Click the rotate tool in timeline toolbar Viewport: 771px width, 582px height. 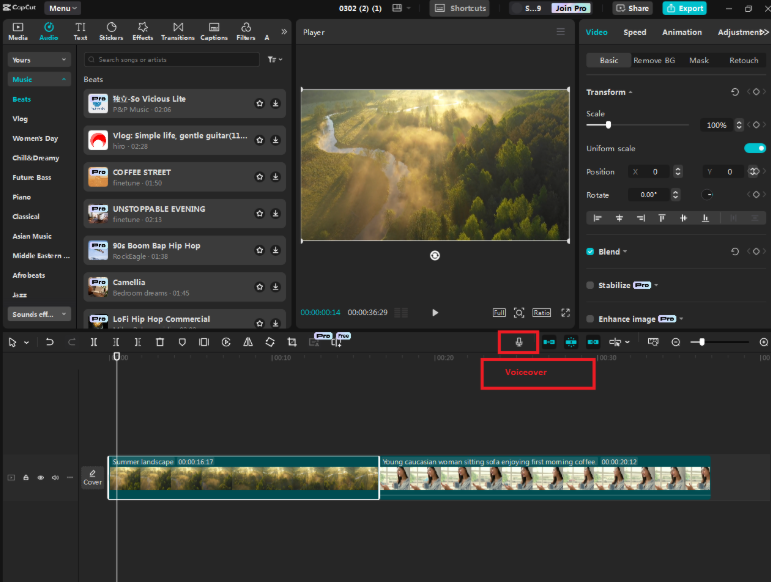[270, 342]
